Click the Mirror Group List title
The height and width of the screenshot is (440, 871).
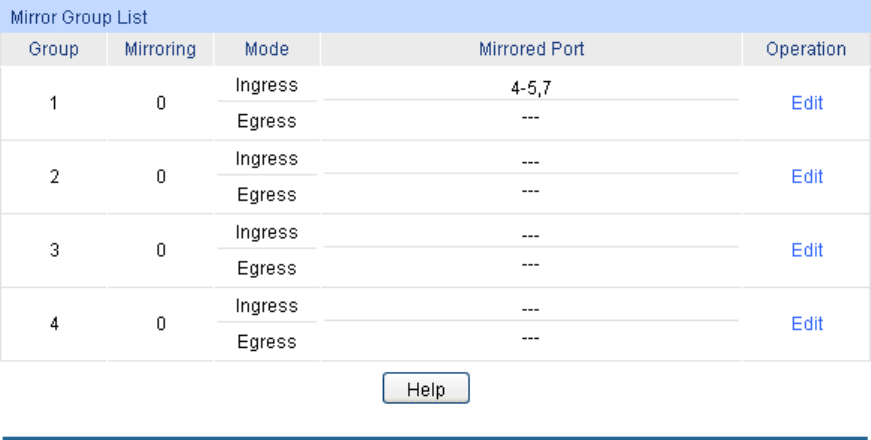pyautogui.click(x=79, y=17)
